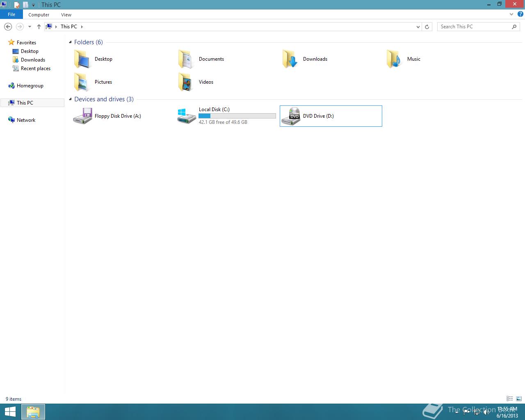Viewport: 525px width, 420px height.
Task: Open the recent locations dropdown arrow
Action: tap(30, 27)
